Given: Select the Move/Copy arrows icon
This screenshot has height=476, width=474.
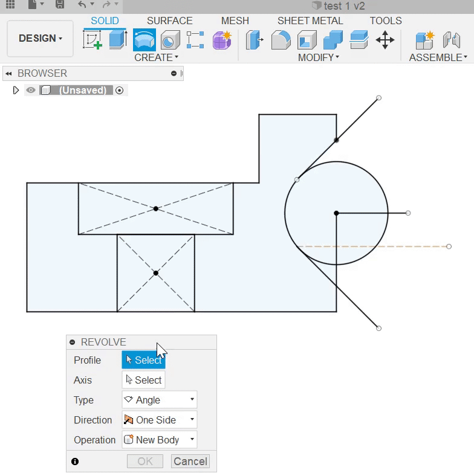Looking at the screenshot, I should point(385,40).
